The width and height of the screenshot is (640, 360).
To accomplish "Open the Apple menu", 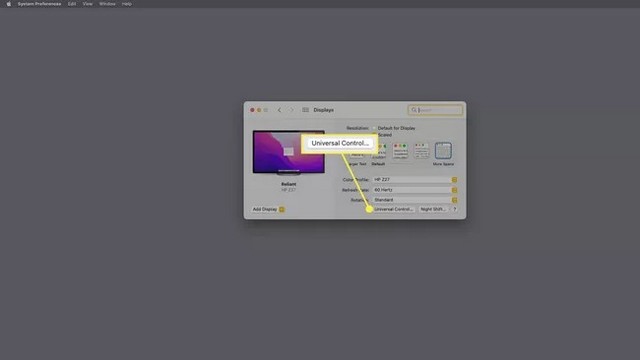I will (9, 4).
